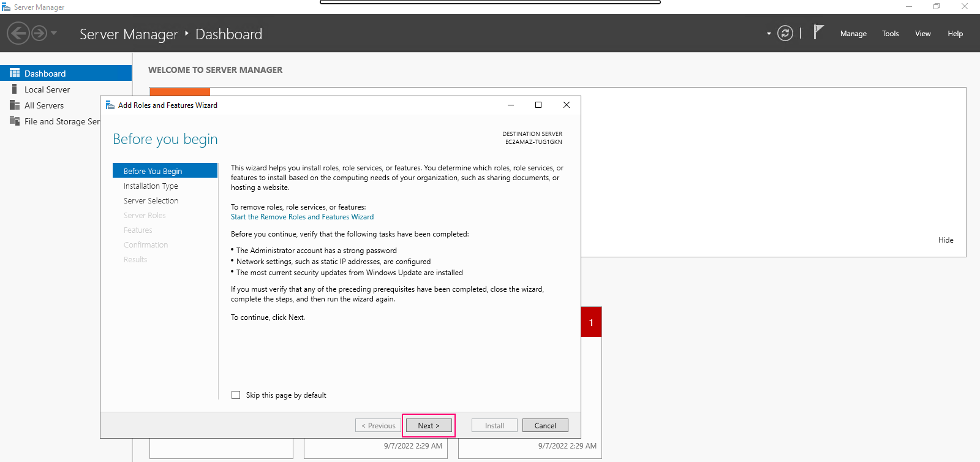Click the Server Roles step label
The image size is (980, 462).
tap(145, 215)
